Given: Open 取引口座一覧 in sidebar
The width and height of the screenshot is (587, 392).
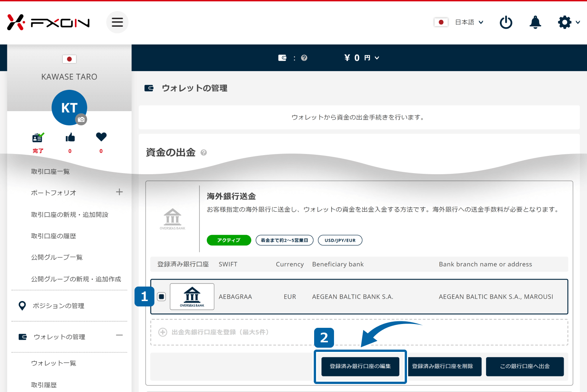Looking at the screenshot, I should click(x=50, y=172).
